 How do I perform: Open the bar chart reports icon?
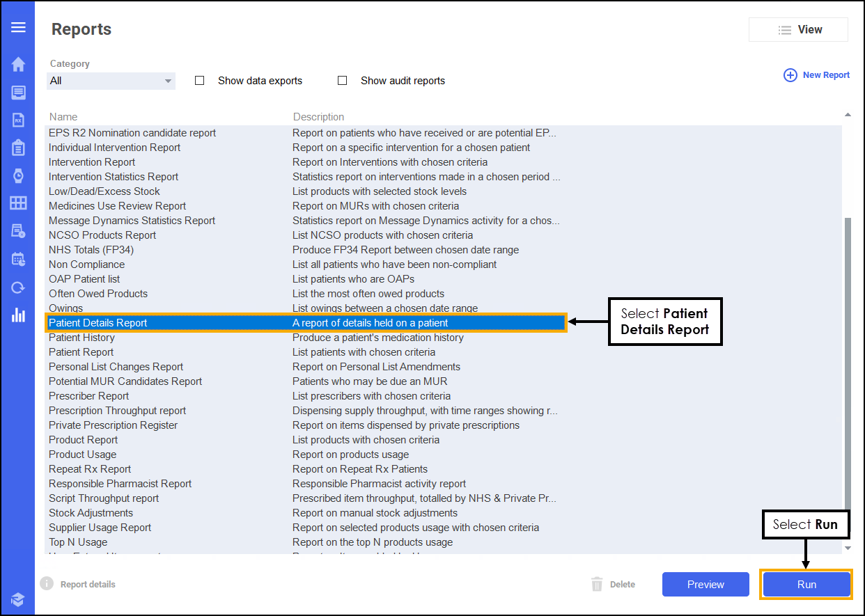(18, 315)
